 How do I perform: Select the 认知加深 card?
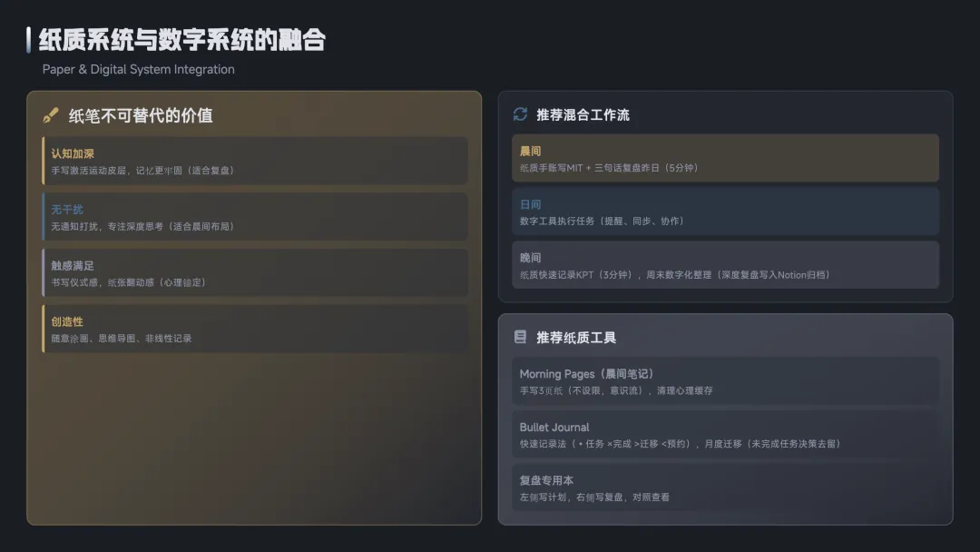(x=255, y=161)
